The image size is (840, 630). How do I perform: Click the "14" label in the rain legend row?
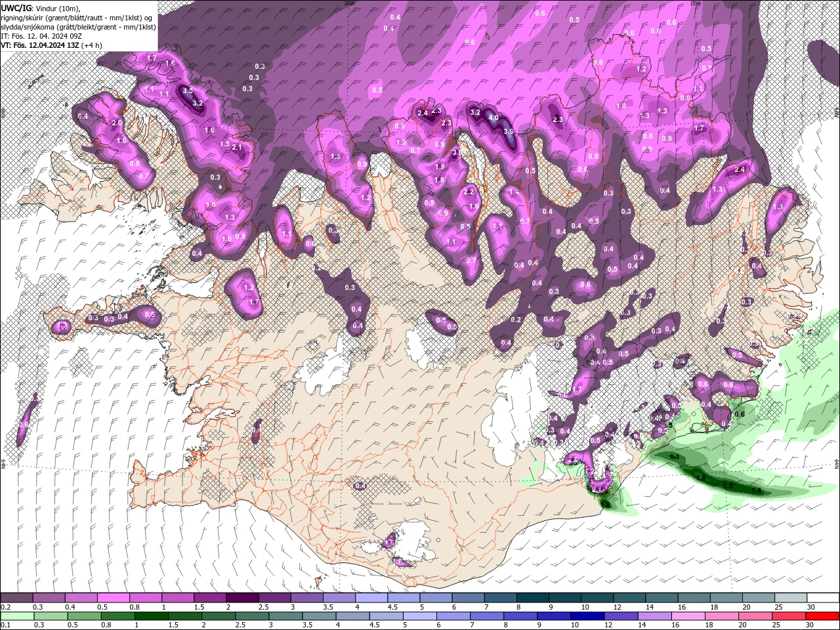642,625
